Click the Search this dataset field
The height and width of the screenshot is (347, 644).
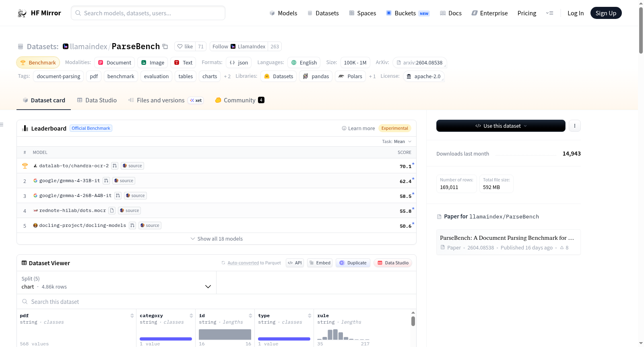tap(217, 301)
